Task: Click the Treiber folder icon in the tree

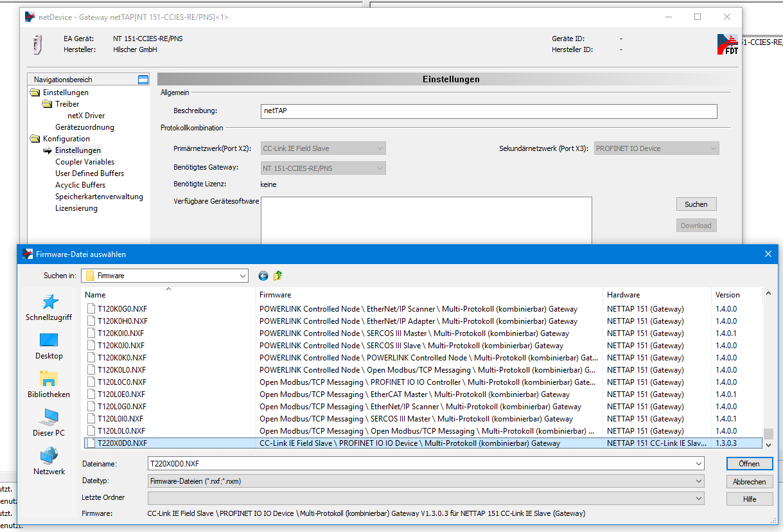Action: [x=48, y=104]
